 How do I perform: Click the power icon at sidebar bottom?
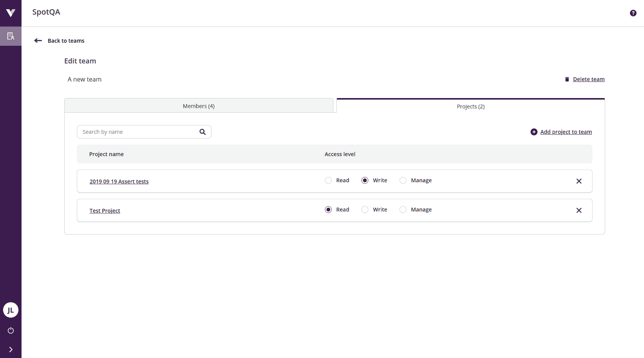point(10,330)
